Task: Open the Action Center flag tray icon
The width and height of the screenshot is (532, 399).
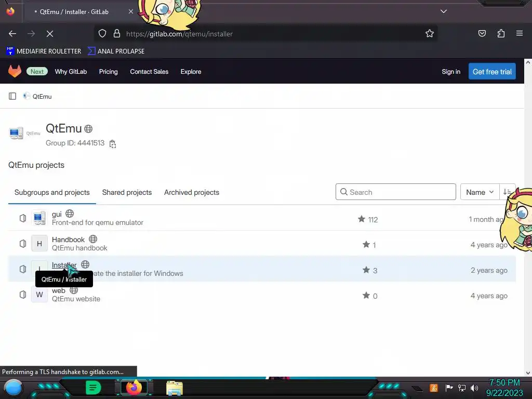Action: (x=449, y=388)
